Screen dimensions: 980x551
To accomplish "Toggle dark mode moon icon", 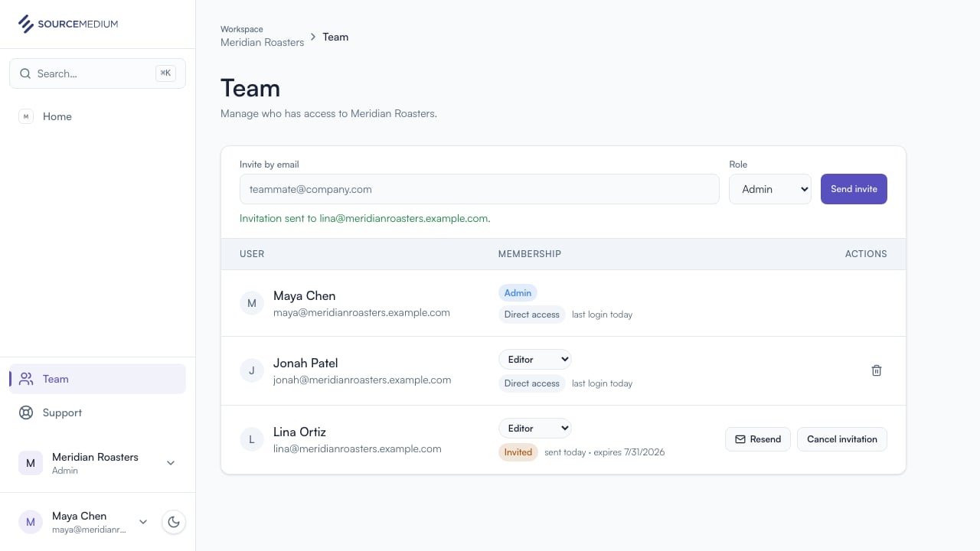I will 174,522.
